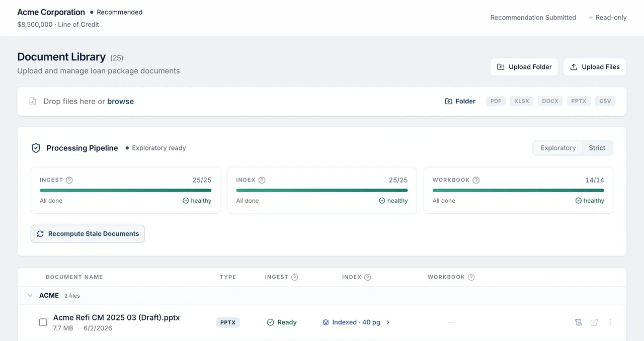Click the Index progress bar
This screenshot has height=341, width=644.
click(322, 191)
